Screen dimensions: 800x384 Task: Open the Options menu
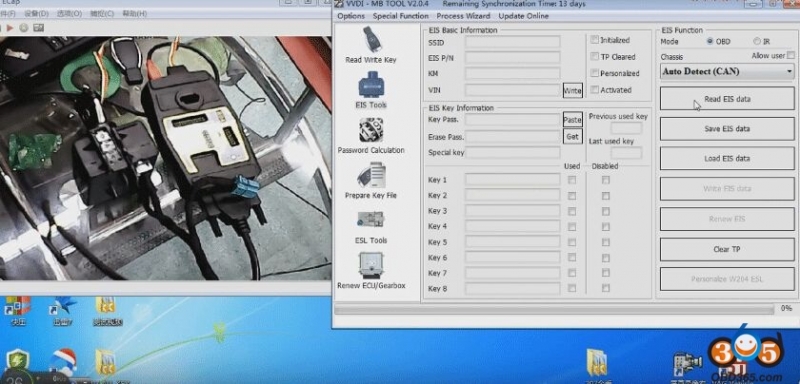[351, 16]
